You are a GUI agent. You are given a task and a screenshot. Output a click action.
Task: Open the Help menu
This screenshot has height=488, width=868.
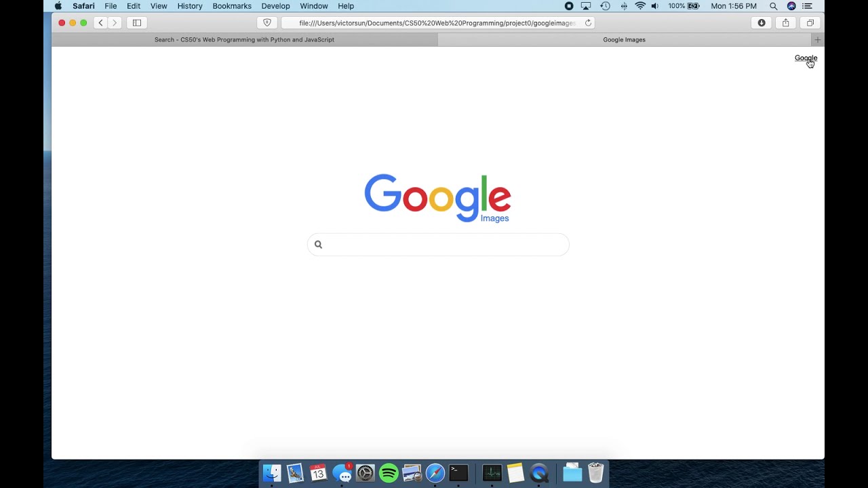(x=346, y=6)
